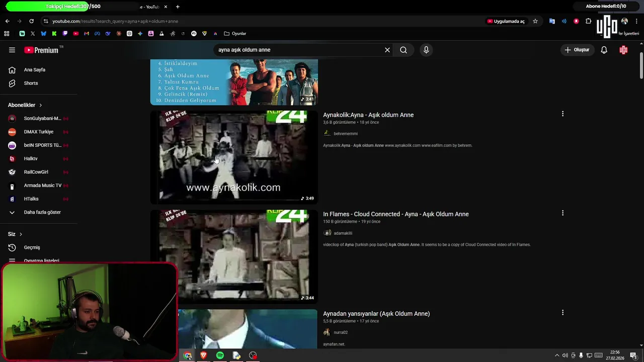Open the Aynadan yansıyanlar (Aşık Oldum Anne) title
The width and height of the screenshot is (644, 362).
376,314
